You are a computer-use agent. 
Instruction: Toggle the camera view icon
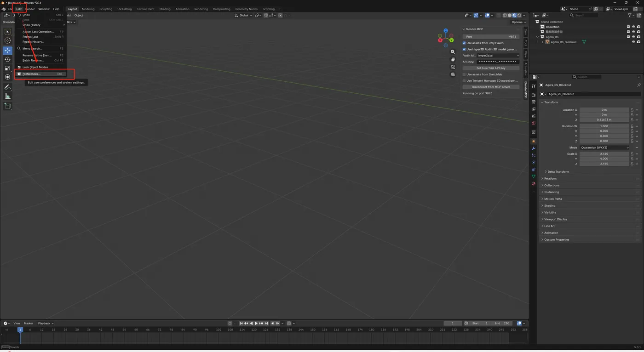453,67
